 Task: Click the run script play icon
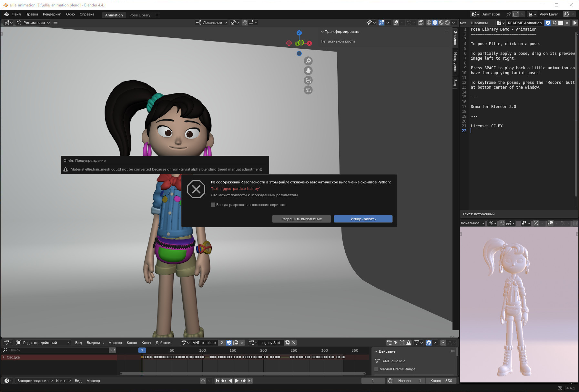pos(575,23)
